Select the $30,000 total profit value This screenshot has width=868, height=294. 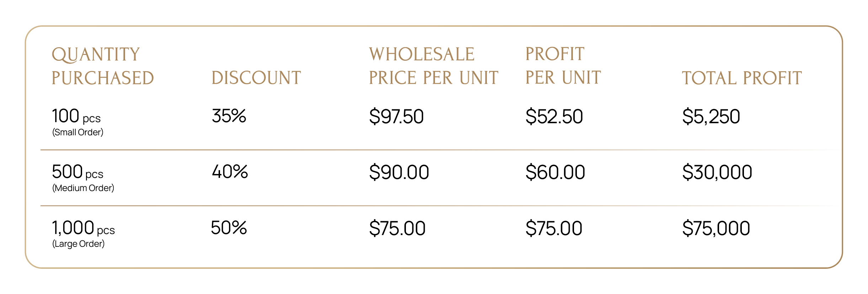click(x=717, y=172)
